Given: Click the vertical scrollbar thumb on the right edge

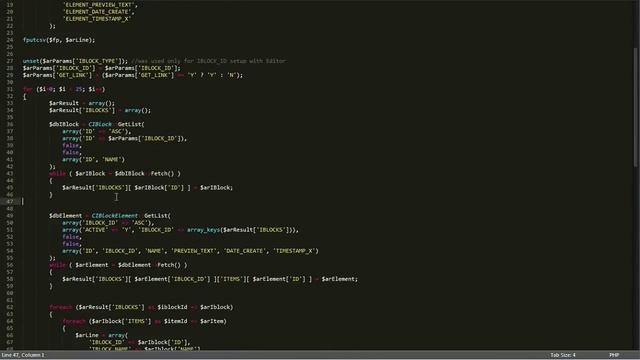Looking at the screenshot, I should coord(636,107).
